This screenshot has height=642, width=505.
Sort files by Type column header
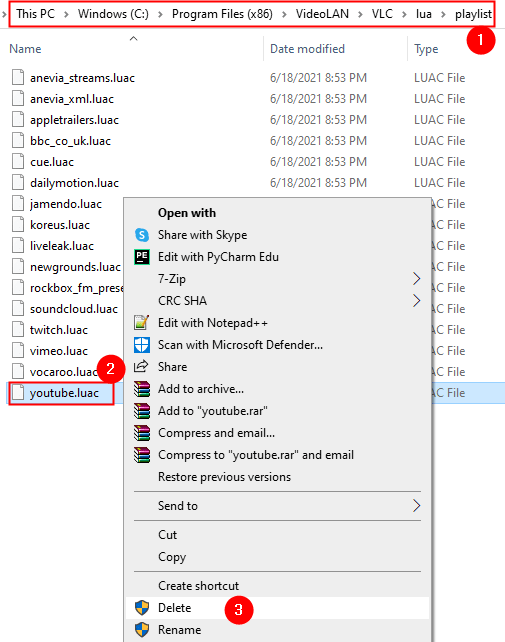[x=426, y=49]
